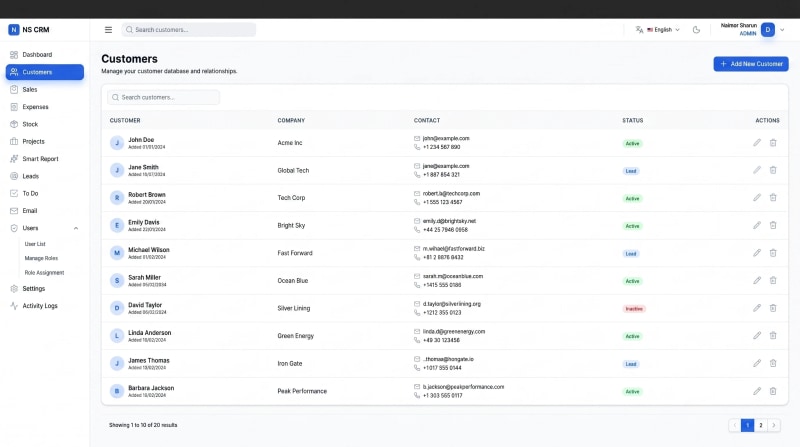Click the Settings gear sidebar icon
This screenshot has width=800, height=447.
14,288
